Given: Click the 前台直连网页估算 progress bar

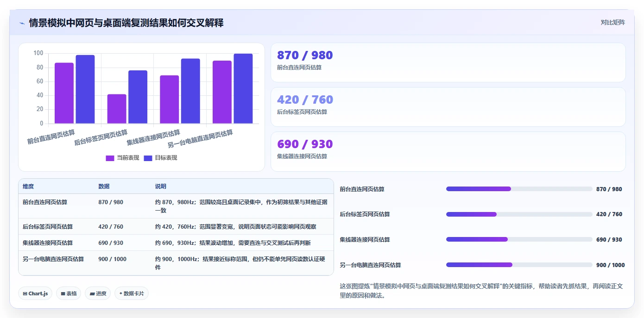Looking at the screenshot, I should click(x=519, y=189).
